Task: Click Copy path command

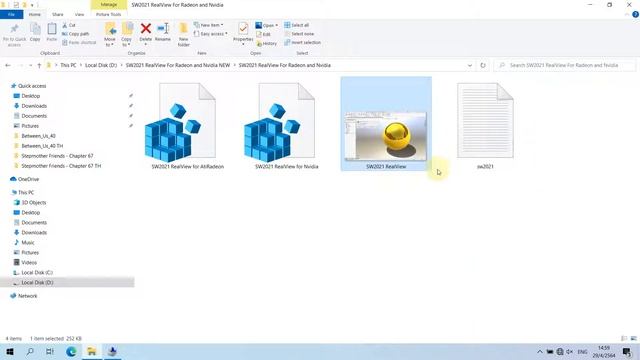Action: pos(76,34)
